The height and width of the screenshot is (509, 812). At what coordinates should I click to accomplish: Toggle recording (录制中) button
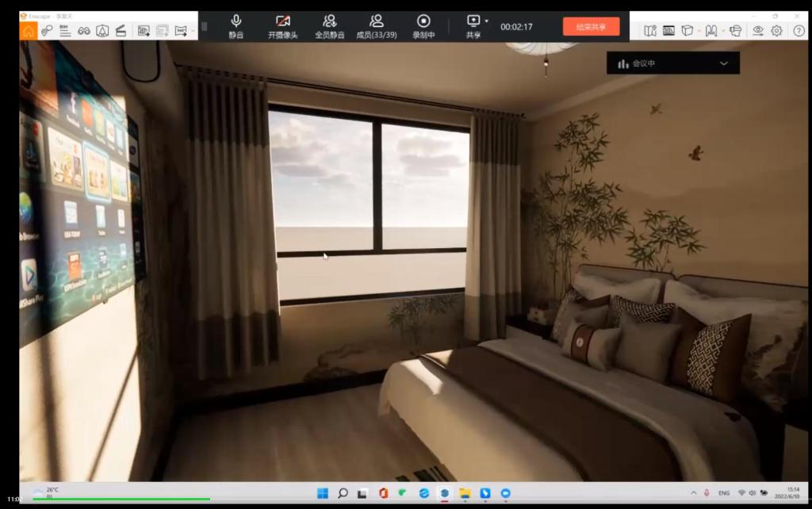point(423,25)
